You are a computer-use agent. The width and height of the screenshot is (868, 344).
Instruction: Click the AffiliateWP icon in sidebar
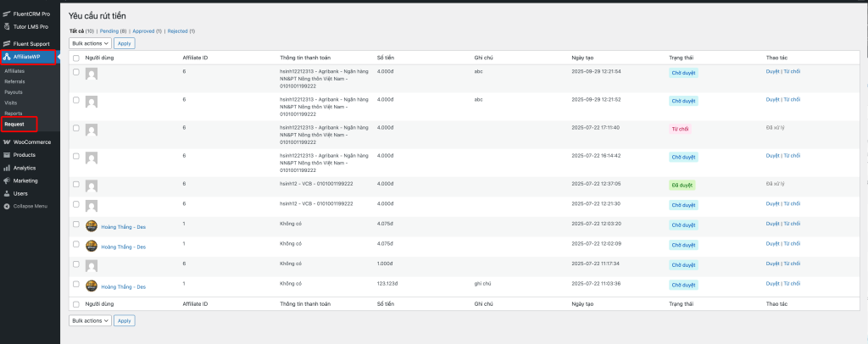(7, 57)
